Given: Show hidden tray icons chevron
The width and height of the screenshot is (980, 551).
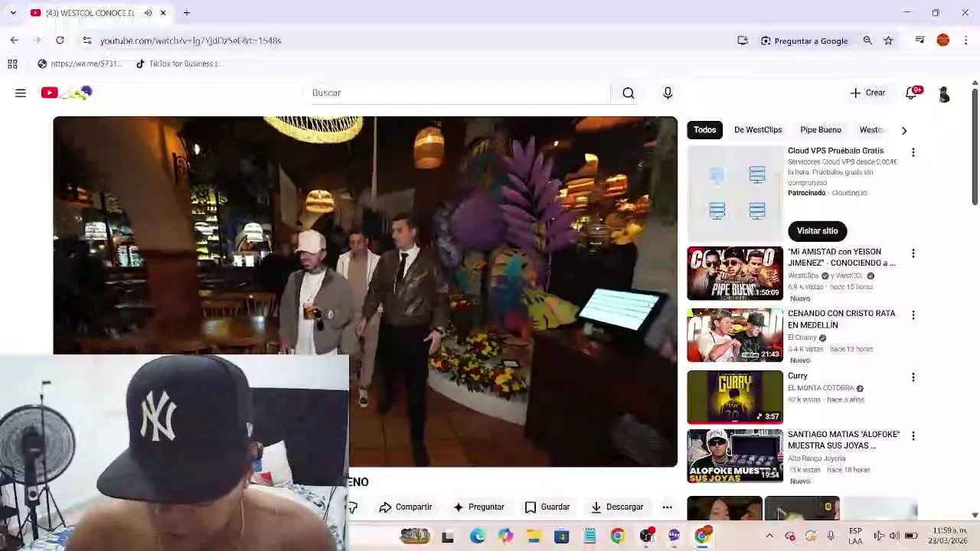Looking at the screenshot, I should tap(769, 536).
